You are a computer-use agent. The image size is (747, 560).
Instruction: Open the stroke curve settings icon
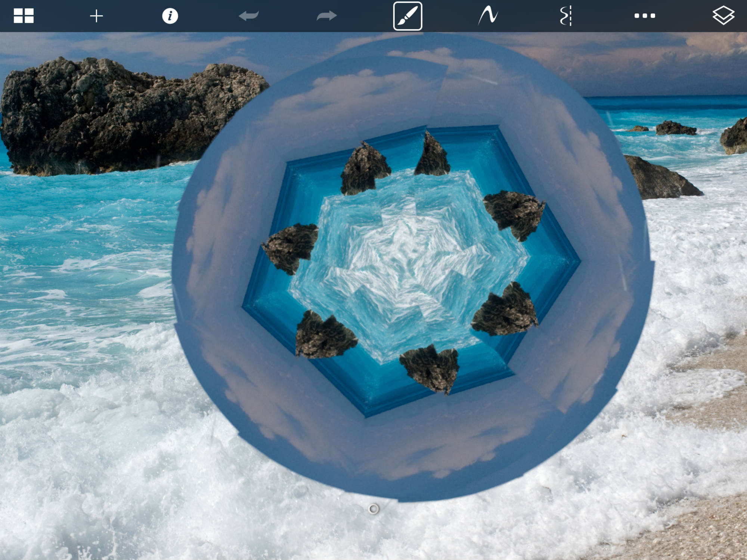tap(488, 16)
